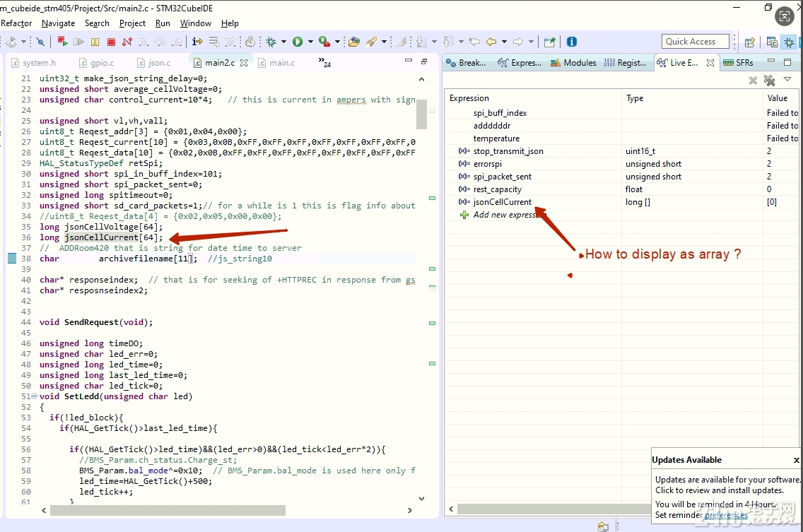Open the reminder preferences link

[x=726, y=515]
